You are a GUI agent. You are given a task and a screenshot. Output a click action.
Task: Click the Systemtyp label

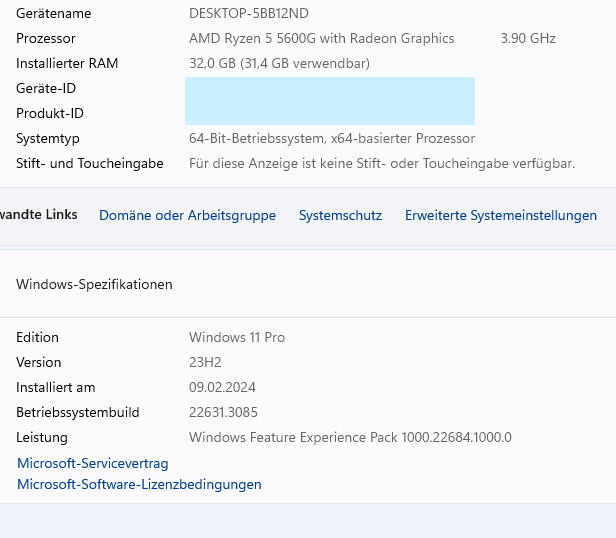point(48,139)
